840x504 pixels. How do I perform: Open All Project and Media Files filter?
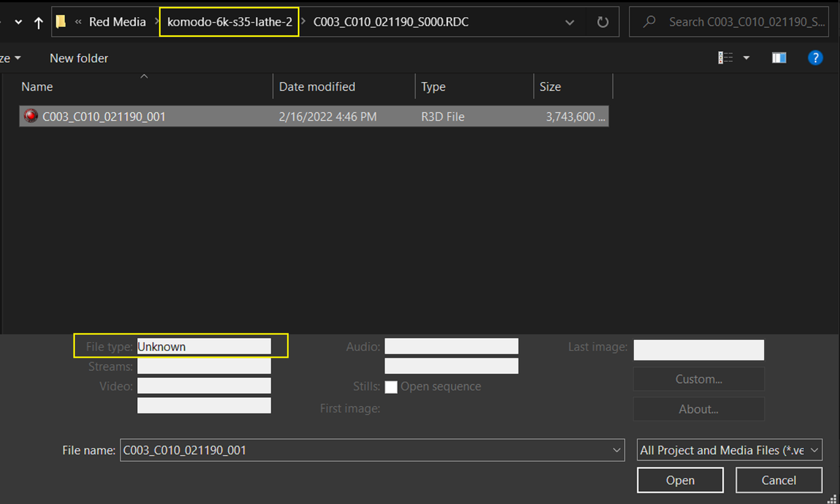(730, 450)
